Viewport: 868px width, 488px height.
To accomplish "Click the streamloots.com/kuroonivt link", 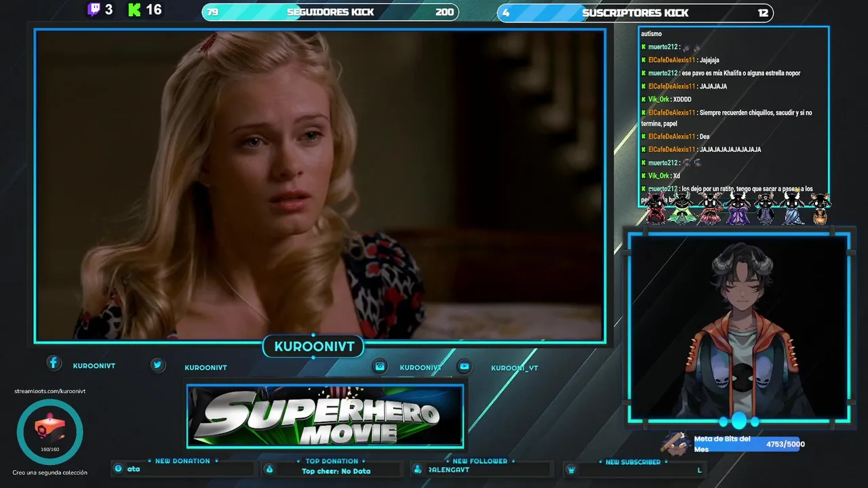I will point(50,391).
